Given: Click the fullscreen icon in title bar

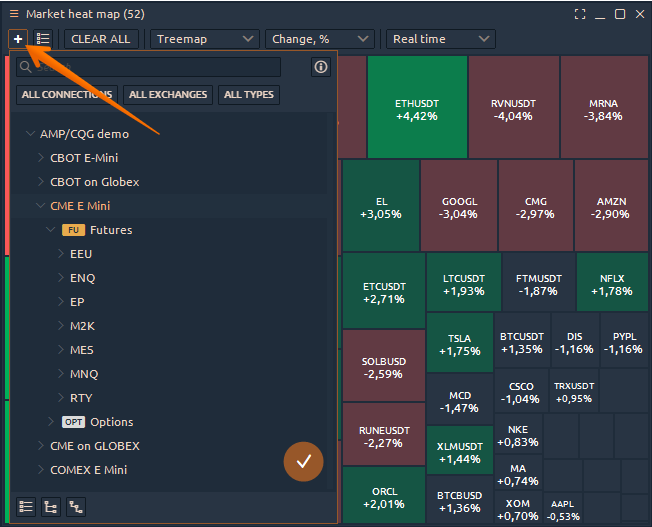Looking at the screenshot, I should tap(580, 14).
